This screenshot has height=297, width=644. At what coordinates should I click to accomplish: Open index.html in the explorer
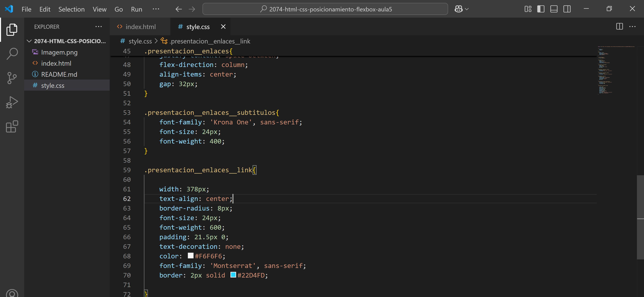(x=67, y=63)
